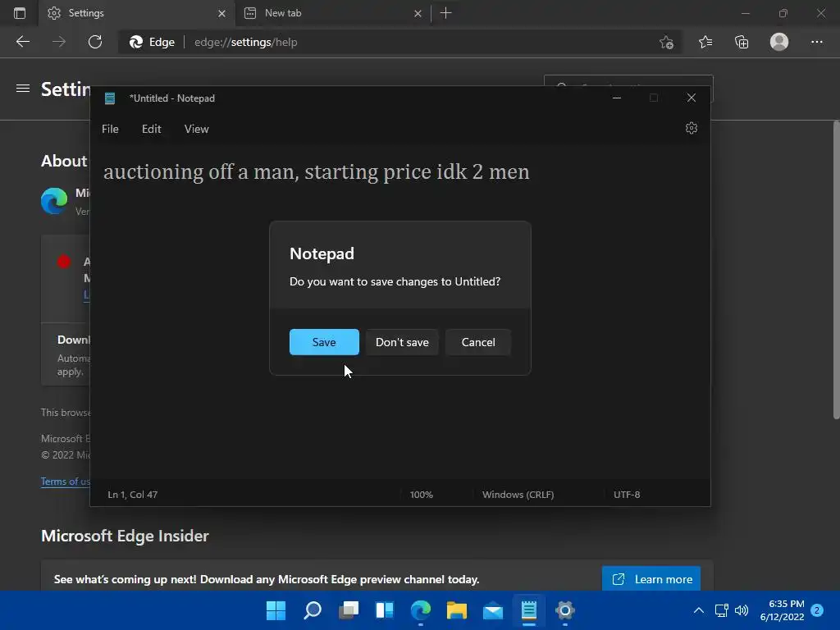The image size is (840, 630).
Task: Click Windows (CRLF) status entry
Action: [518, 495]
